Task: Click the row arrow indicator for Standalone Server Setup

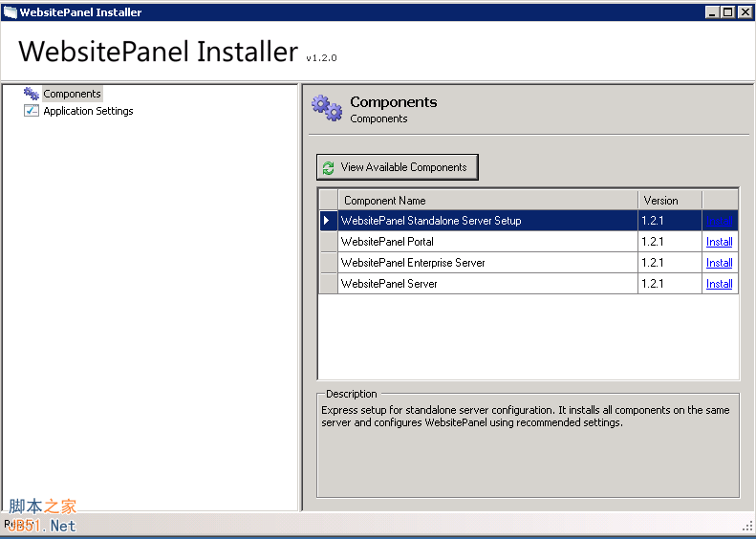Action: (327, 221)
